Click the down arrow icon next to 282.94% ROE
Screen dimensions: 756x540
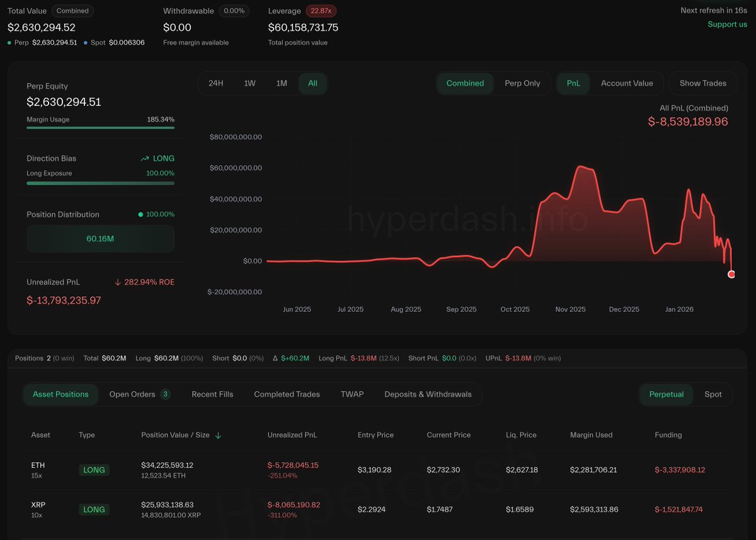(x=118, y=282)
